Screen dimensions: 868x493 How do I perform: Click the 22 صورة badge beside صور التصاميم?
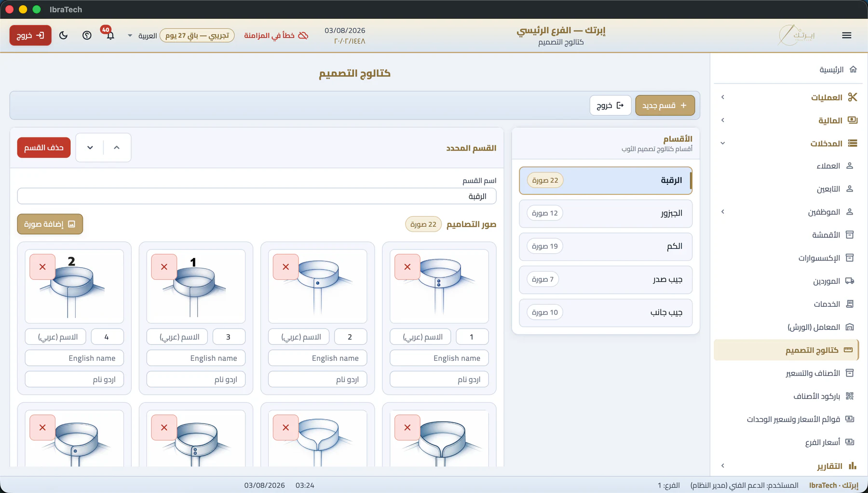[x=423, y=224]
